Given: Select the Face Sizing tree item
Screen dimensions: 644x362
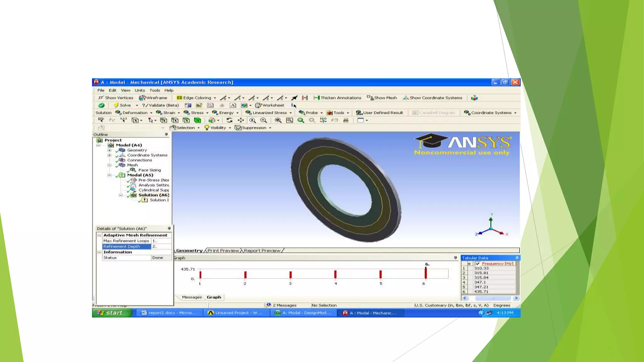Looking at the screenshot, I should (x=149, y=170).
